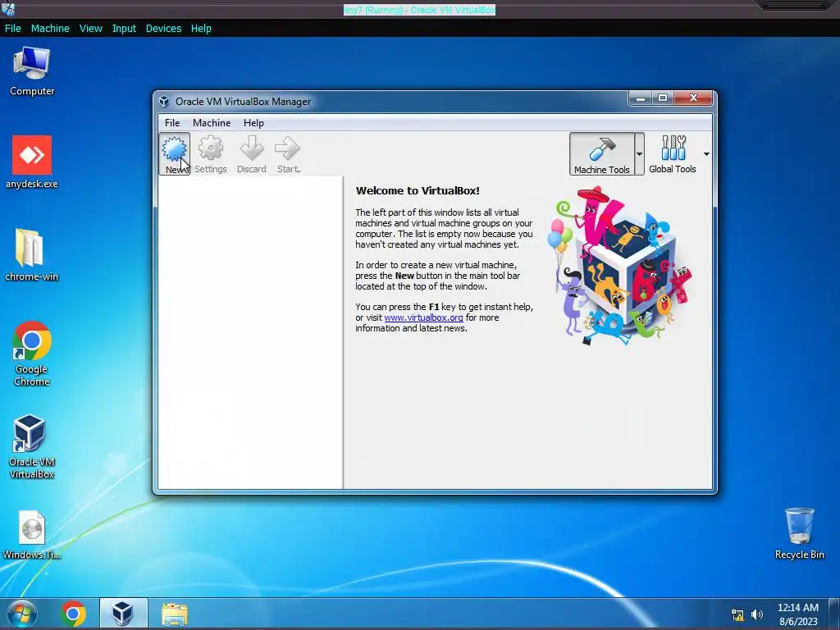Click the VirtualBox Manager title bar icon

[x=164, y=101]
